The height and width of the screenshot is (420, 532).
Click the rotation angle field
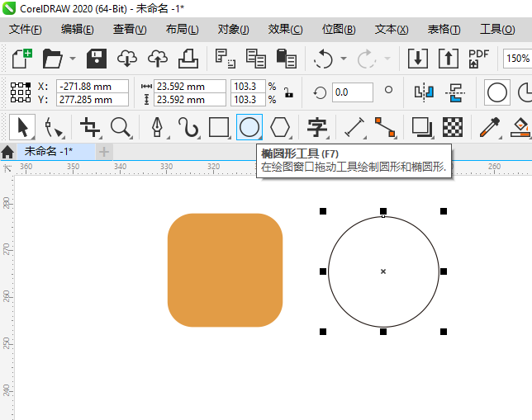[x=353, y=92]
